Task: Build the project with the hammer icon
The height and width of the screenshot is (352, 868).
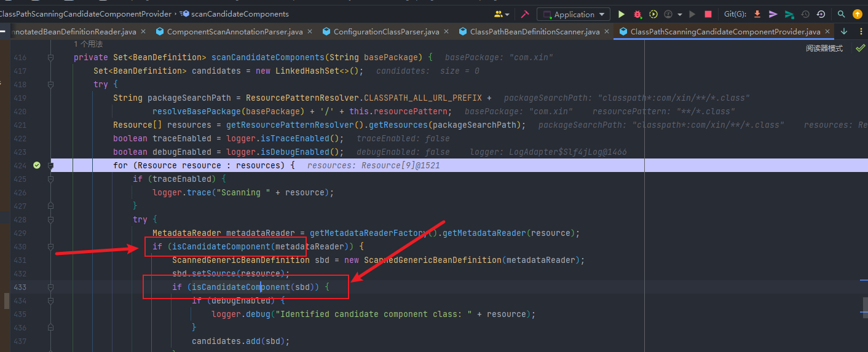Action: point(524,14)
